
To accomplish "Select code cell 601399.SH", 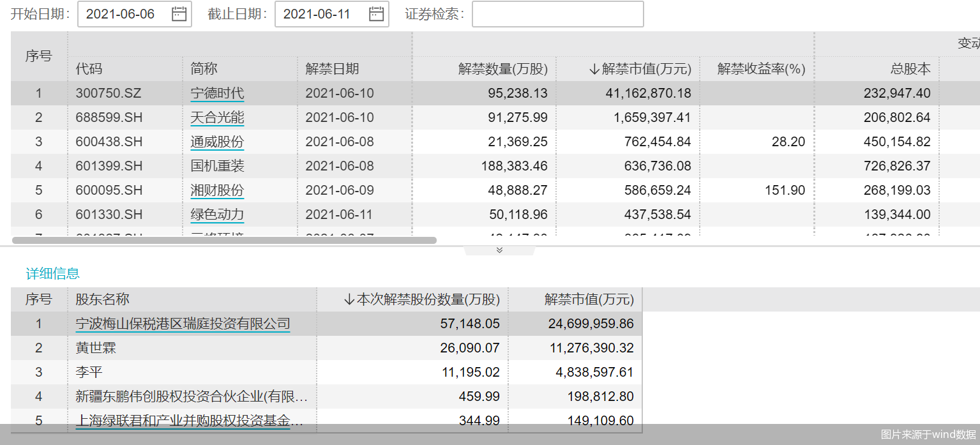I will point(109,166).
